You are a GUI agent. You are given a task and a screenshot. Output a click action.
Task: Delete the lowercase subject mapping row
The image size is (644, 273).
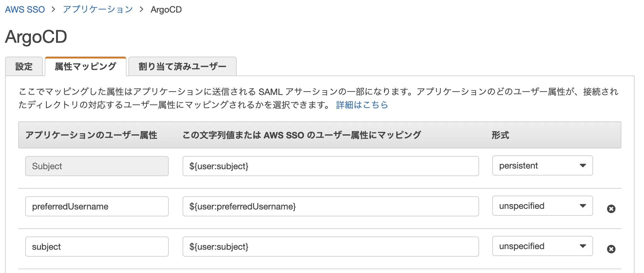611,249
